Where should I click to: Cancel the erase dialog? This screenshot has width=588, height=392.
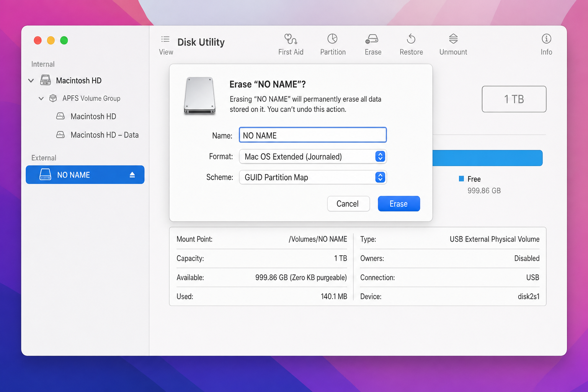[348, 204]
